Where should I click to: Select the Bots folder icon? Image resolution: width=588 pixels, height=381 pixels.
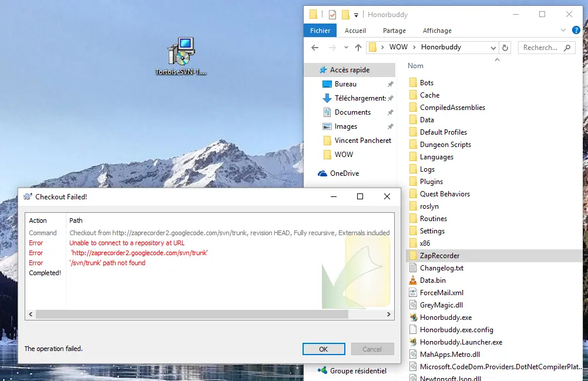click(413, 82)
